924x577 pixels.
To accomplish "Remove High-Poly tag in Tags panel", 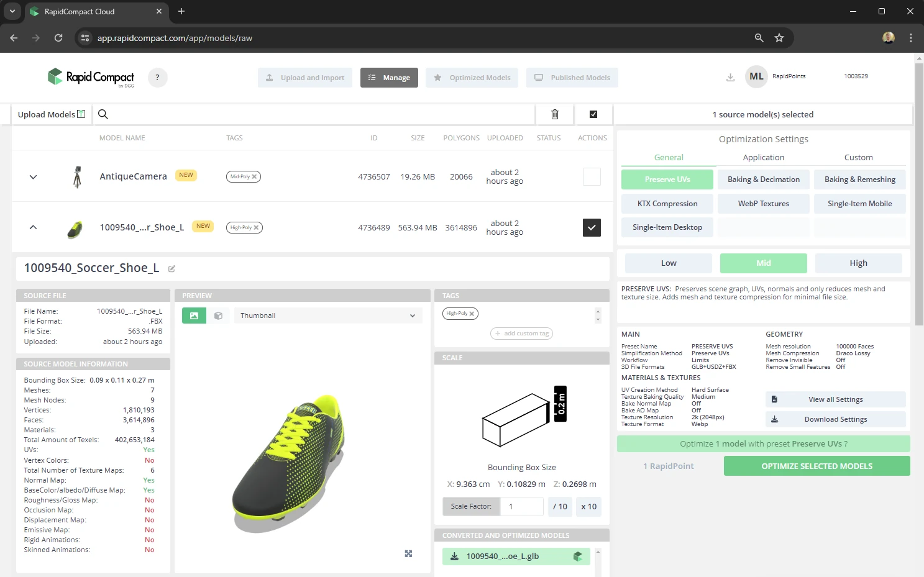I will pos(472,314).
